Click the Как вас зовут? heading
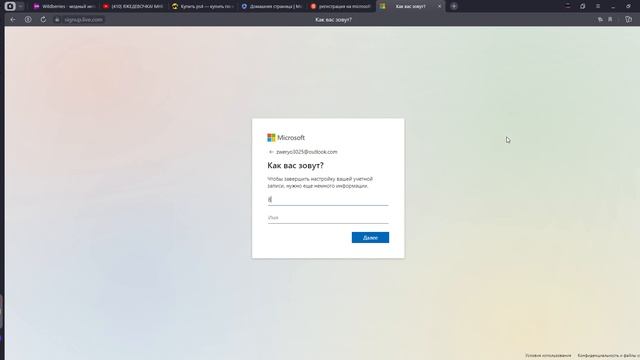Image resolution: width=640 pixels, height=360 pixels. click(296, 165)
